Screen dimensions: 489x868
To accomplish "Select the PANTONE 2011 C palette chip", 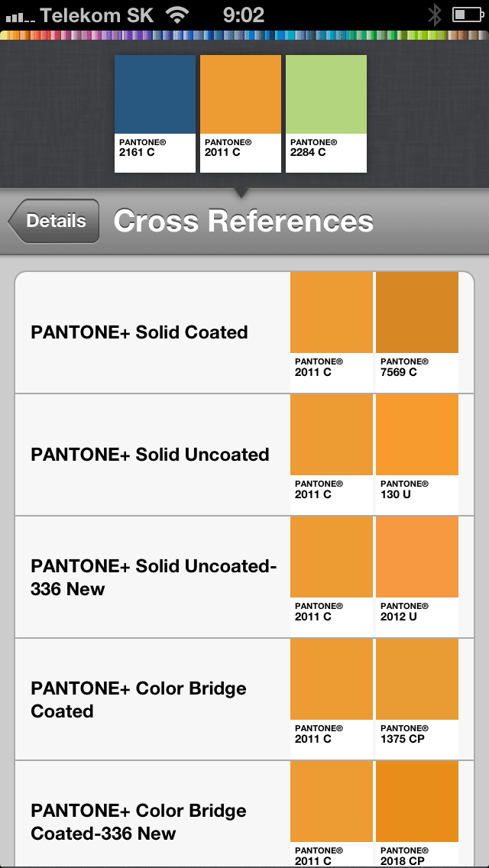I will [241, 113].
